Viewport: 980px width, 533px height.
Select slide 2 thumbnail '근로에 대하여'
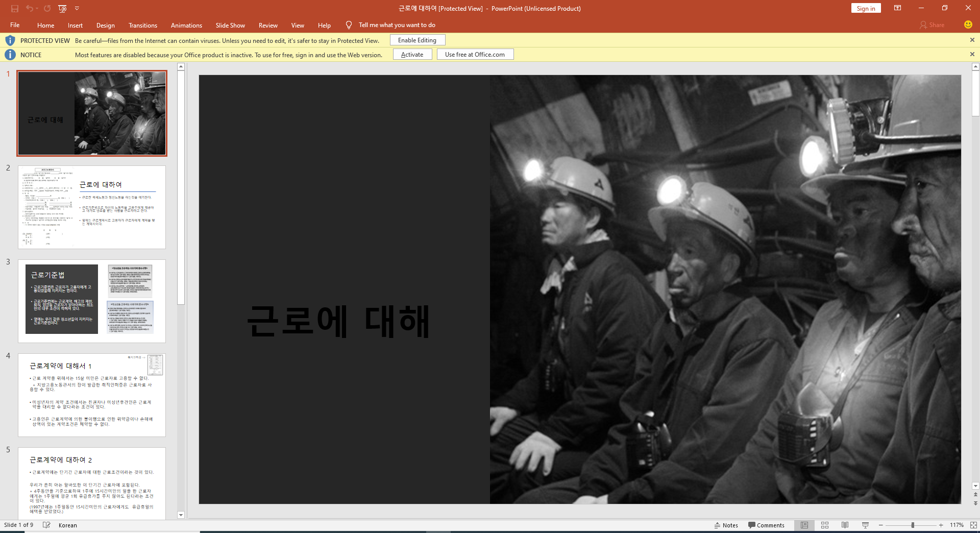[92, 207]
